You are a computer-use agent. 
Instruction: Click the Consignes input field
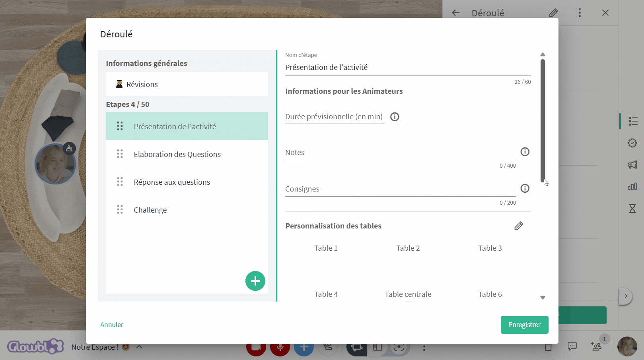pyautogui.click(x=401, y=189)
